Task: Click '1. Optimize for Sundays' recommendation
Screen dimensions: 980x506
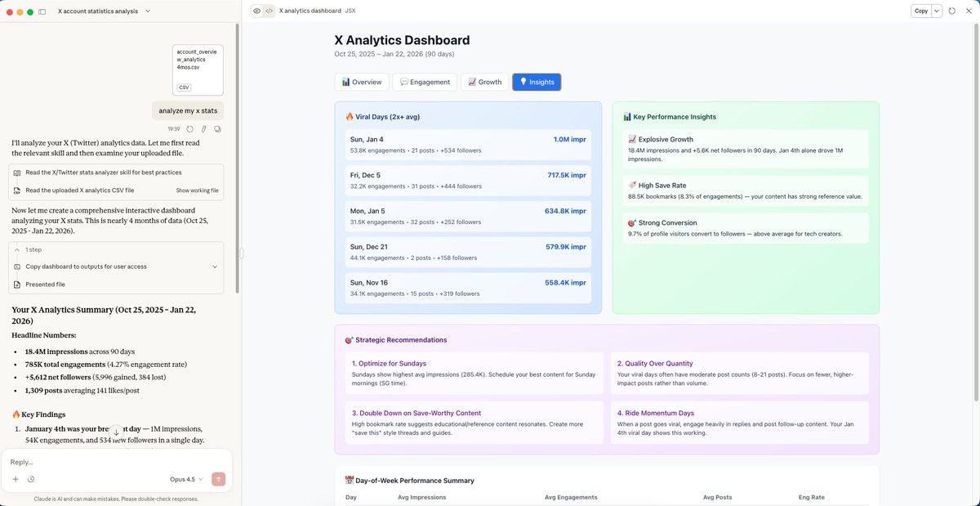Action: coord(474,374)
